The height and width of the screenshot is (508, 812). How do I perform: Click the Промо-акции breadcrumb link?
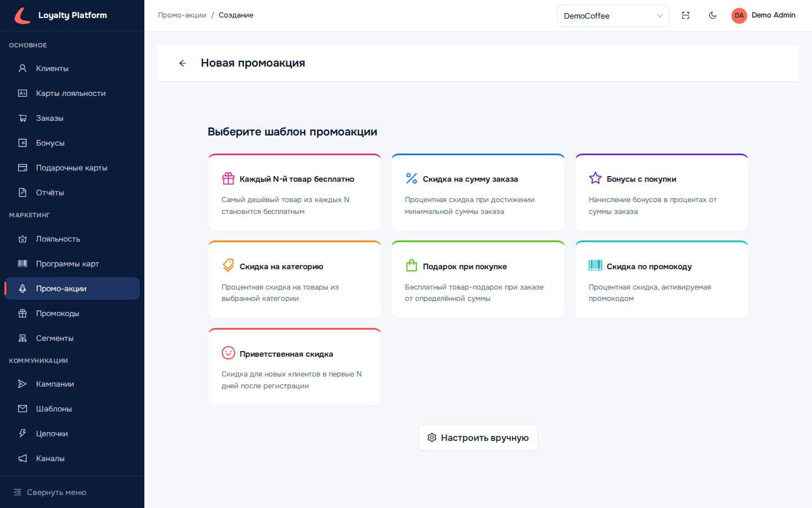click(x=182, y=15)
